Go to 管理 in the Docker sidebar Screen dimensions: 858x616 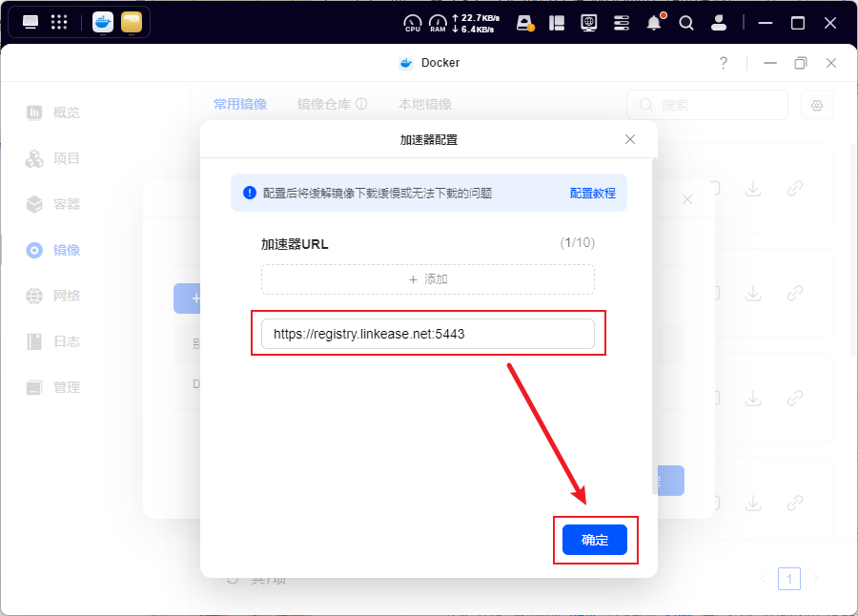53,388
